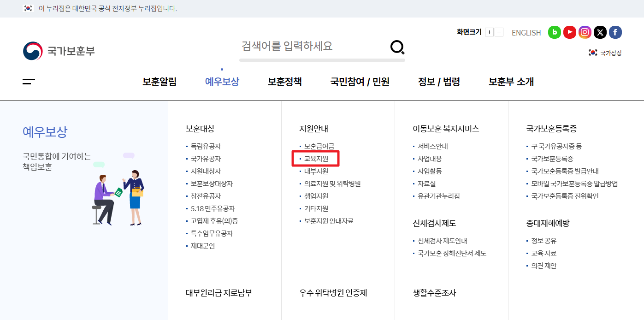Open the YouTube channel icon

point(569,32)
